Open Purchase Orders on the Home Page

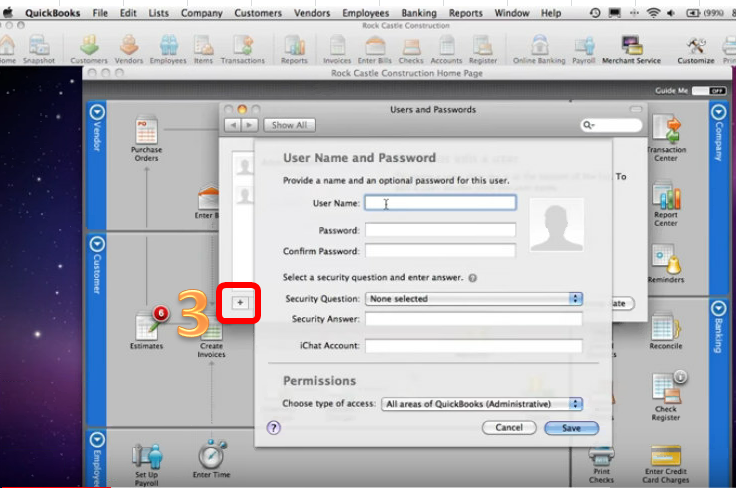click(x=146, y=138)
